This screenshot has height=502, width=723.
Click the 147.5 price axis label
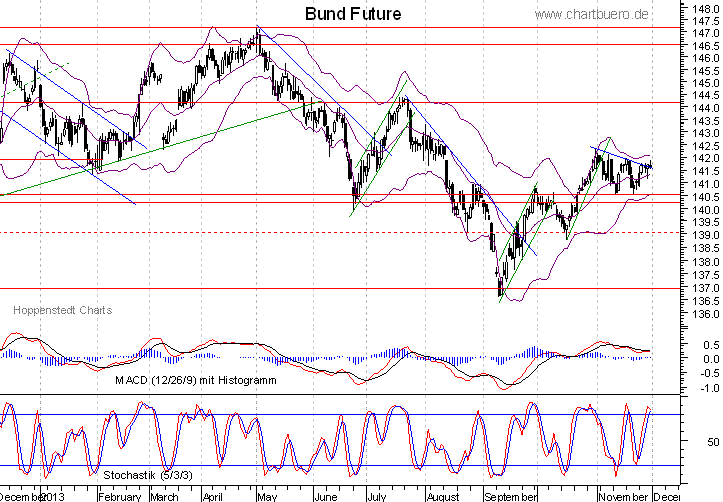(705, 21)
